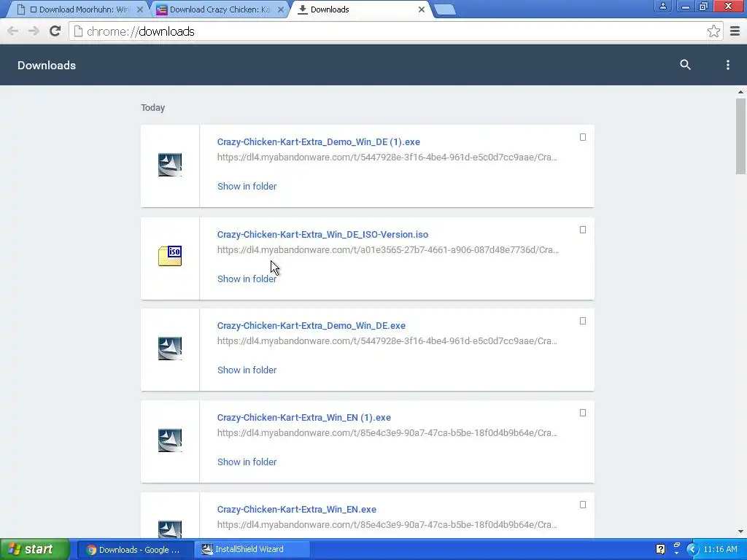Click the taskbar clock showing 11:16 AM

click(x=720, y=550)
